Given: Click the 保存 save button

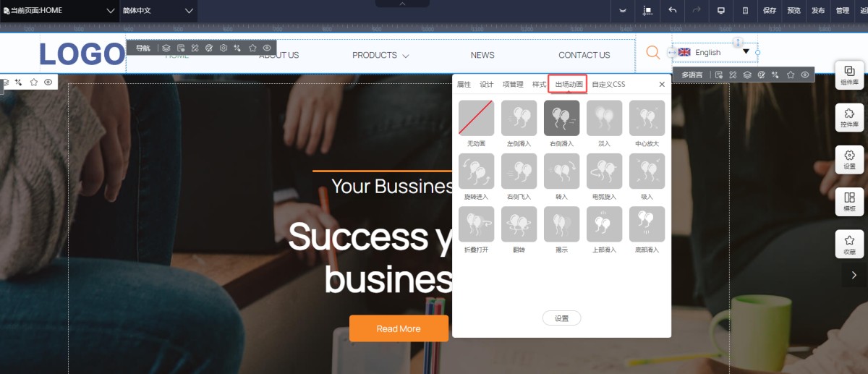Looking at the screenshot, I should pos(770,11).
